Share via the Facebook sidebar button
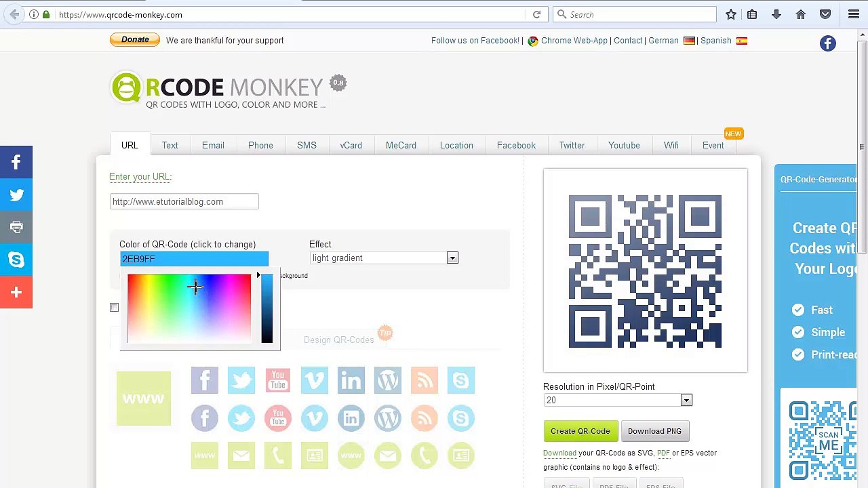This screenshot has width=868, height=488. [x=16, y=162]
